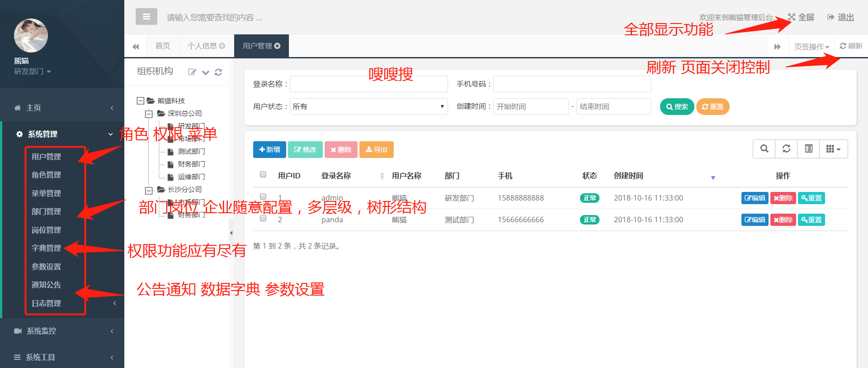Click the 登录名称 input field
This screenshot has height=368, width=868.
[x=368, y=84]
